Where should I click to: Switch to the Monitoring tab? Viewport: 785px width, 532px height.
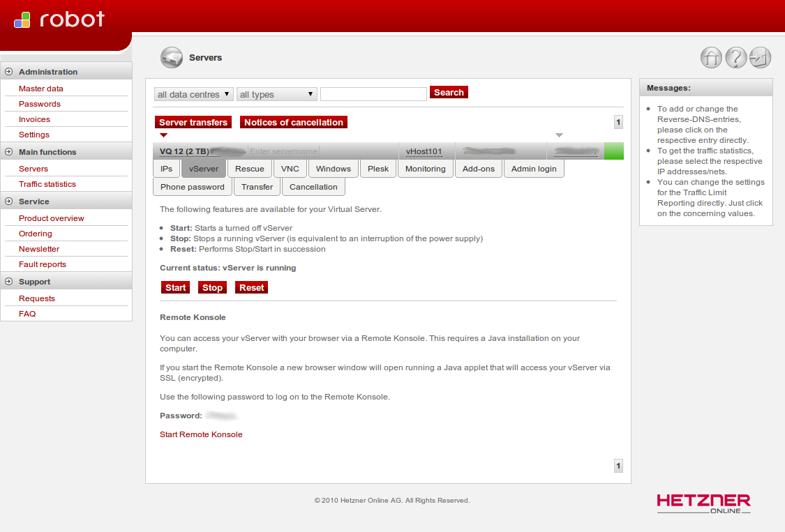pyautogui.click(x=426, y=169)
